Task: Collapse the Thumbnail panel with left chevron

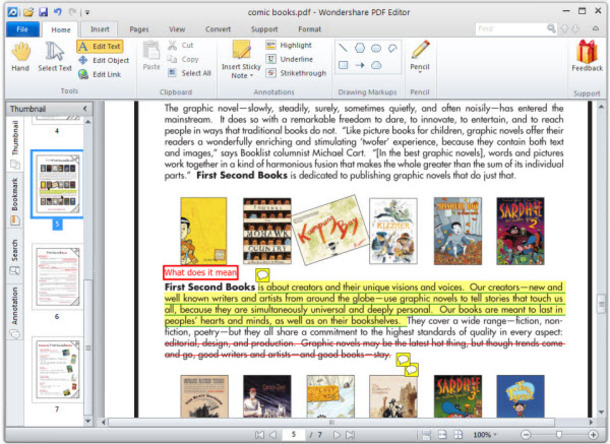Action: tap(85, 109)
